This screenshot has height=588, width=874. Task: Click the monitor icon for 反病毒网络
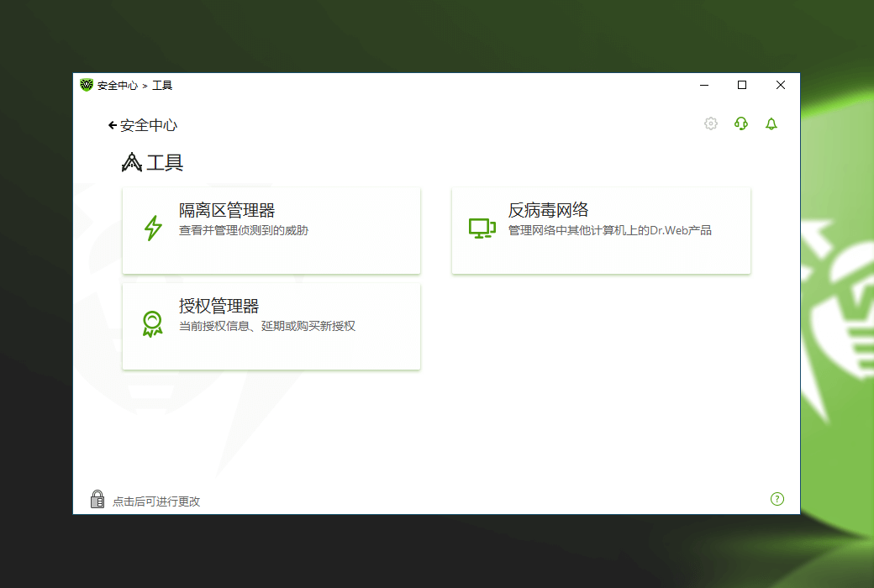coord(482,228)
